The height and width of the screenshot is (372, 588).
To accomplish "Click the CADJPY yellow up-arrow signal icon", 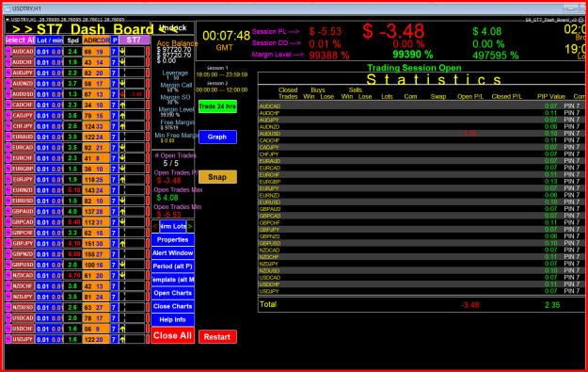I will [122, 115].
